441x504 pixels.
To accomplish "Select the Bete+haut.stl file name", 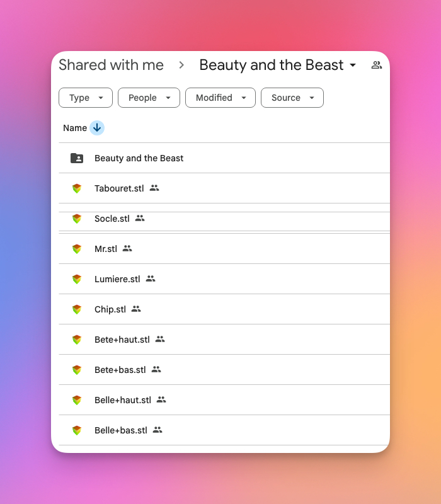I will [122, 340].
